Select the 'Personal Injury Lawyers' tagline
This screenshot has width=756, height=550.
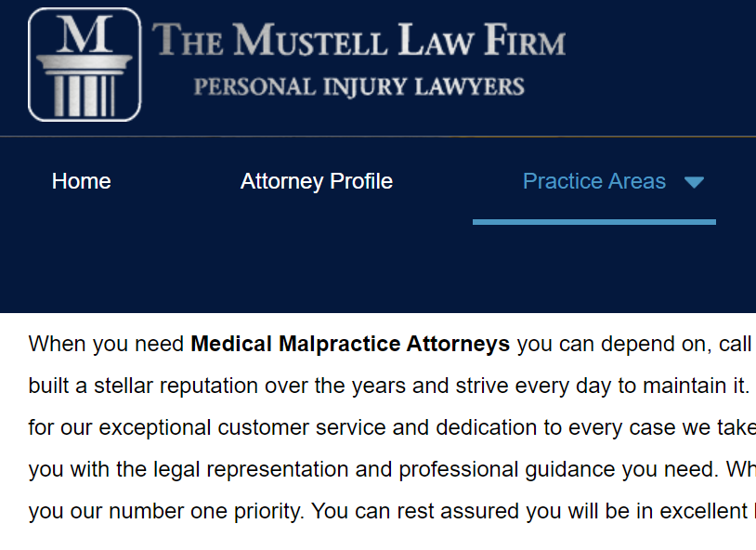tap(358, 85)
